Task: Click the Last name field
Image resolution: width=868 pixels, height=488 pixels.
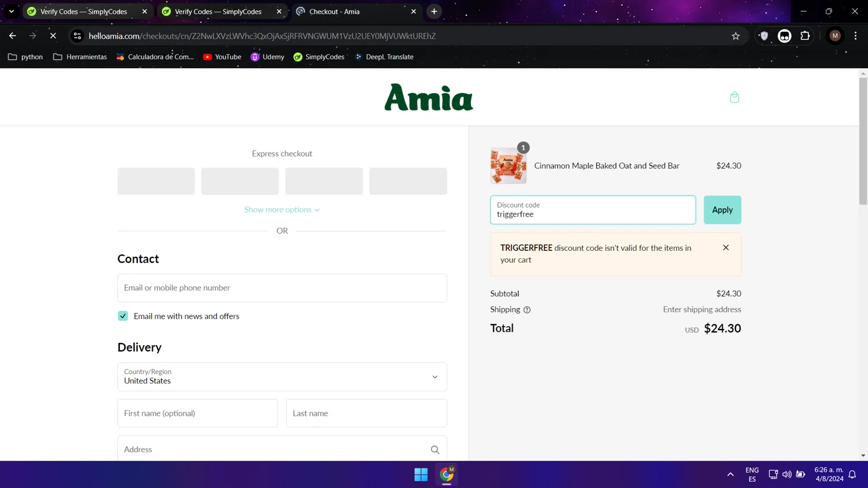Action: 366,413
